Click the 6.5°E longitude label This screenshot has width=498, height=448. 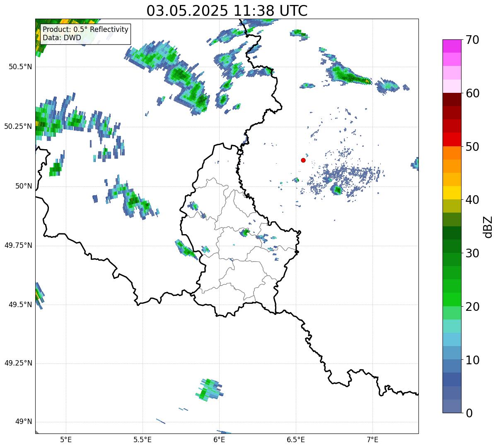tap(296, 440)
